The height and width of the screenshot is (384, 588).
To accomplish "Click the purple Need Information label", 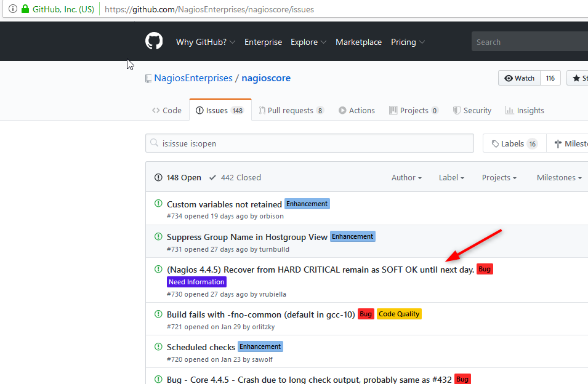I will pos(196,282).
